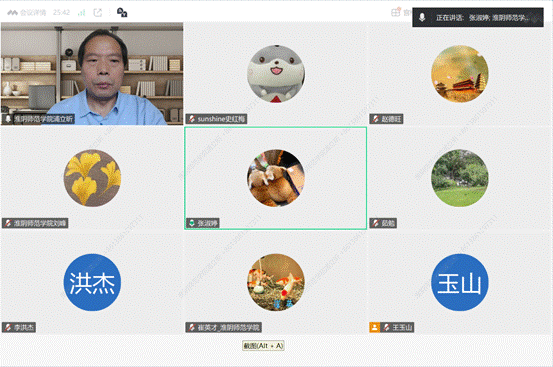The height and width of the screenshot is (367, 553).
Task: Click the 李洪杰 name label
Action: pos(24,328)
